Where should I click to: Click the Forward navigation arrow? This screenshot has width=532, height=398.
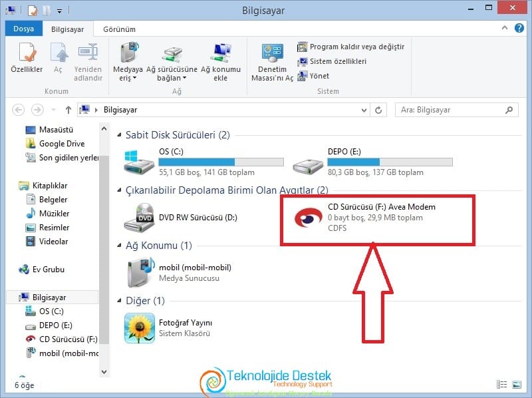[37, 110]
